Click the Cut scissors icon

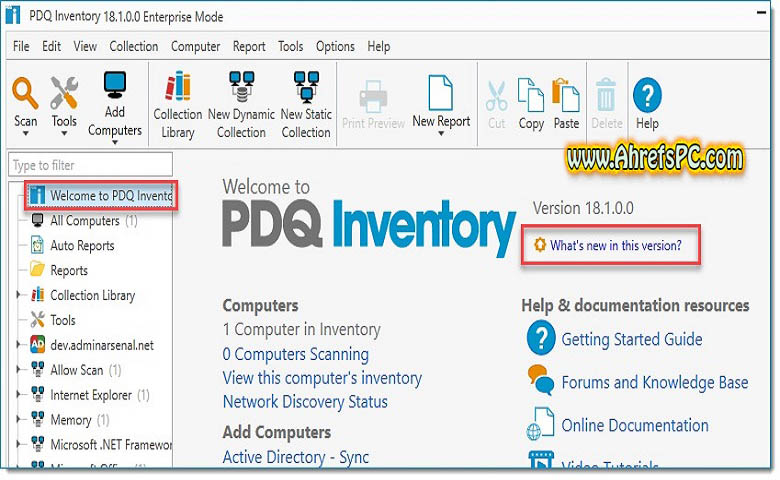[496, 96]
